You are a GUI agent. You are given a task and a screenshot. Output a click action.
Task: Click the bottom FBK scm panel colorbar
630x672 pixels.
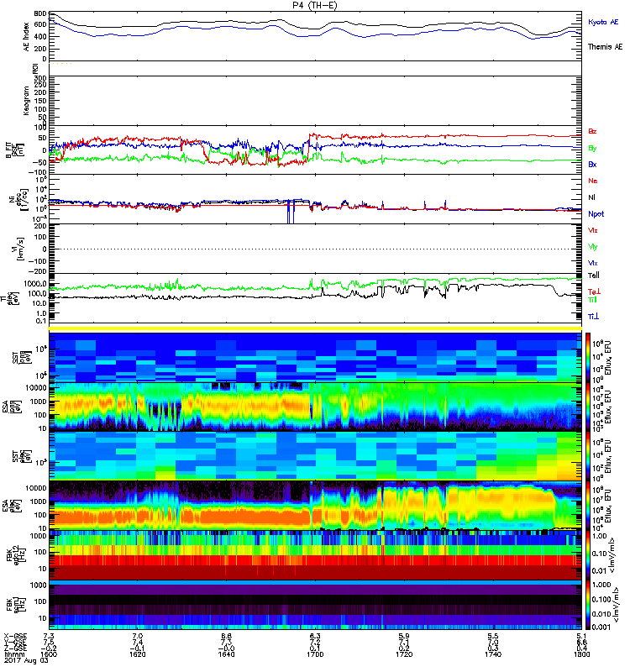(587, 605)
